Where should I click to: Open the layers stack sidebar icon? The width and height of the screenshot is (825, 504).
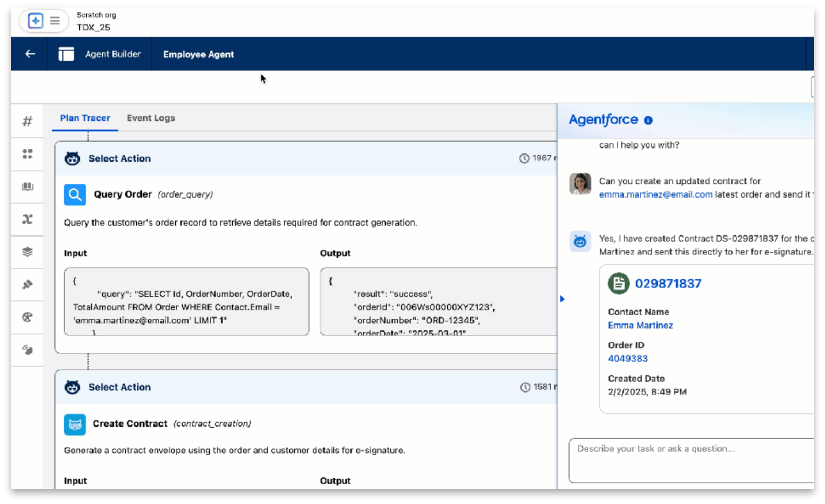click(x=27, y=252)
